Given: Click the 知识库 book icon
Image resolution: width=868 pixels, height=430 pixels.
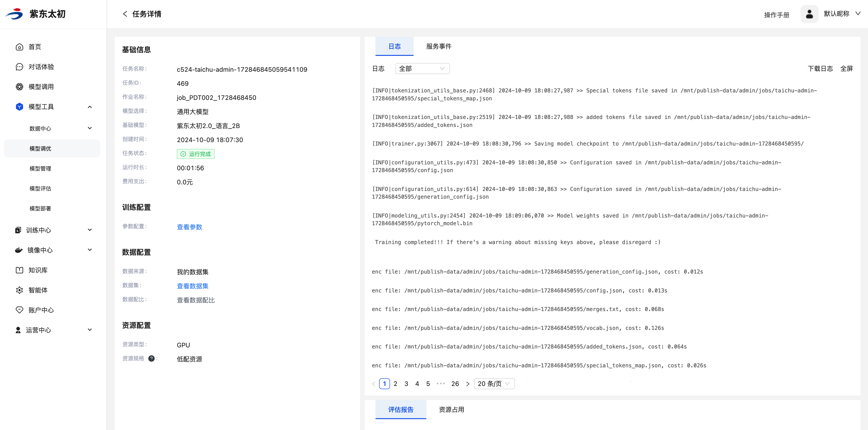Looking at the screenshot, I should (x=20, y=270).
